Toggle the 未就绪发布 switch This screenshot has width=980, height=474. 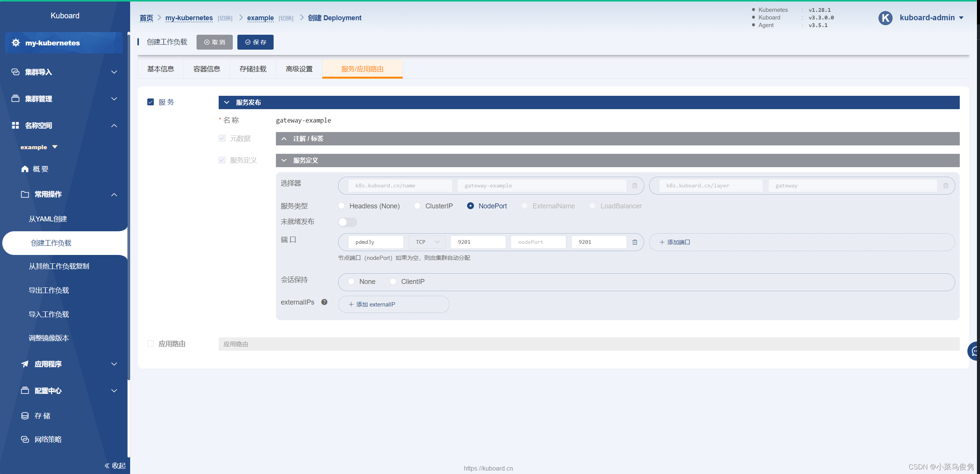pos(347,222)
